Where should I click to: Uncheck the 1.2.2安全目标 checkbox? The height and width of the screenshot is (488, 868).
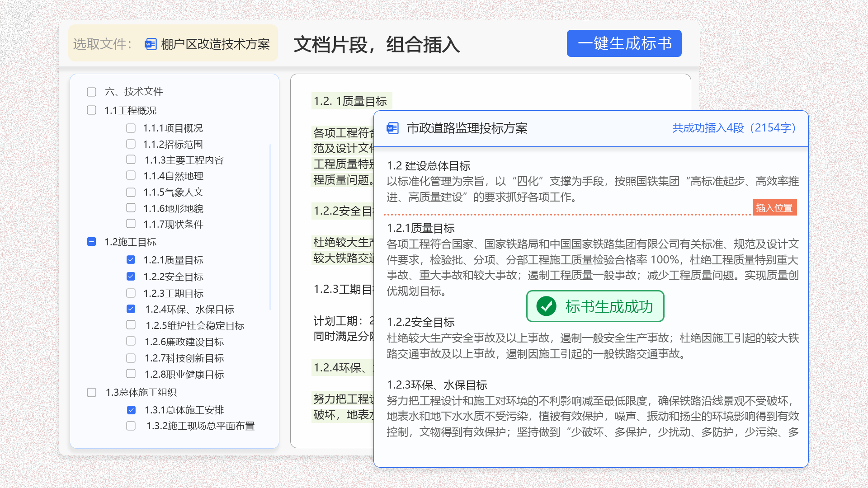[x=131, y=277]
